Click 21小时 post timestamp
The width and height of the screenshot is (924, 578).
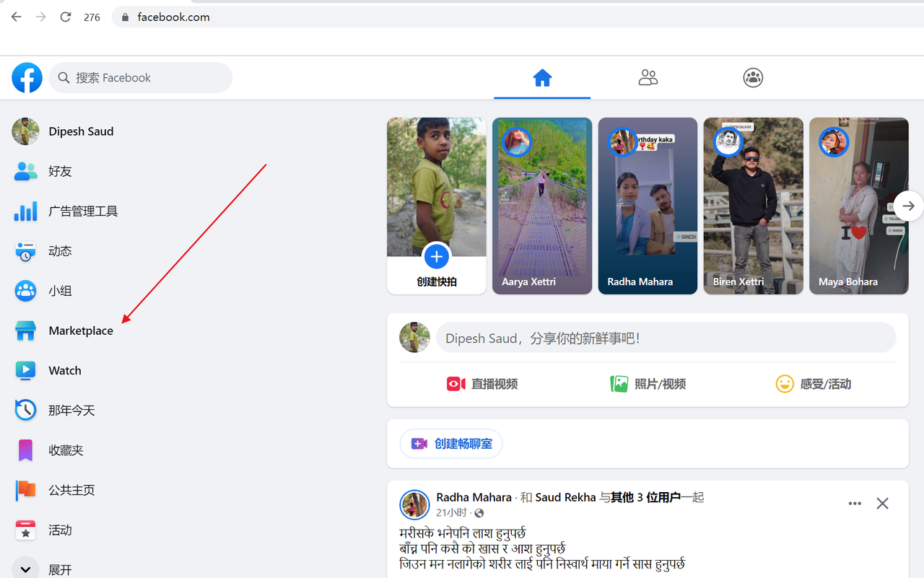[453, 512]
